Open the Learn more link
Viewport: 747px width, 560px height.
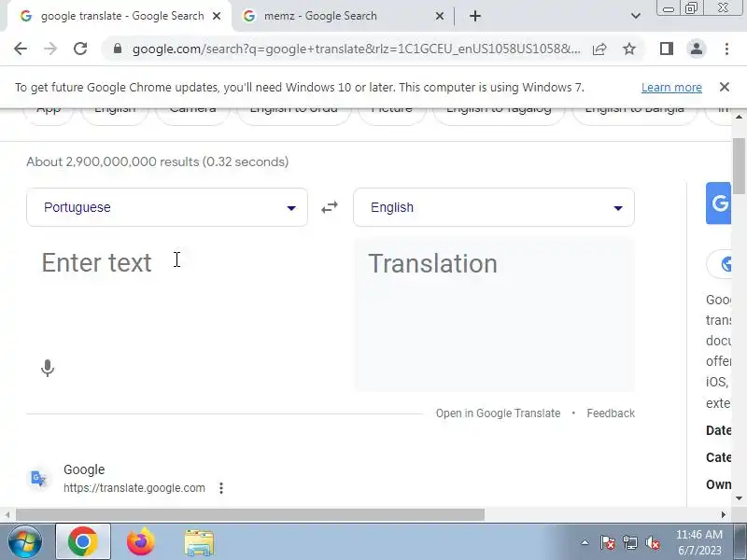(x=671, y=88)
